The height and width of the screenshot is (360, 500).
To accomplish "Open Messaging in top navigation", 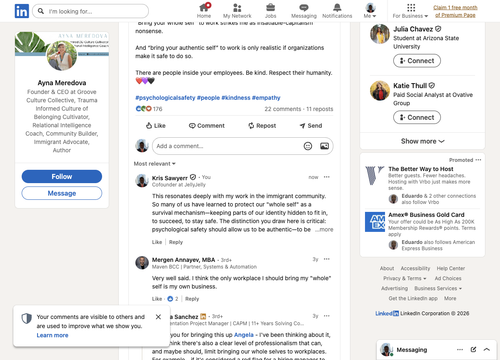I will pos(304,11).
